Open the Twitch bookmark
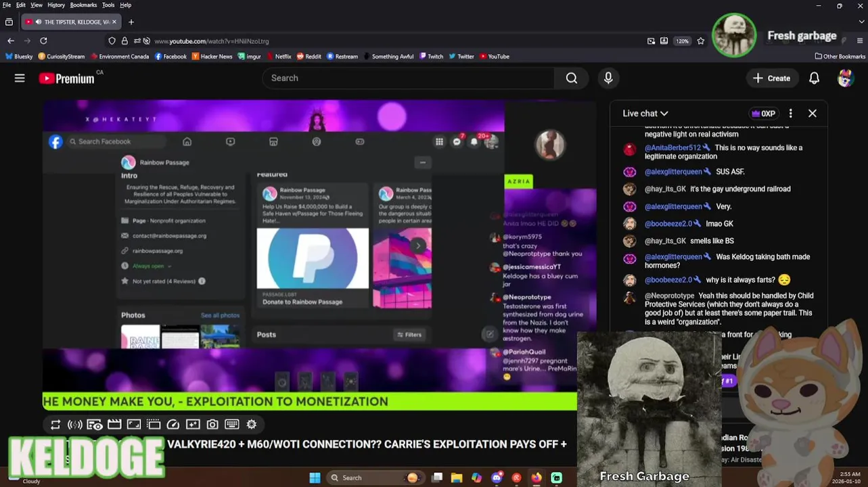Image resolution: width=868 pixels, height=487 pixels. pyautogui.click(x=431, y=57)
